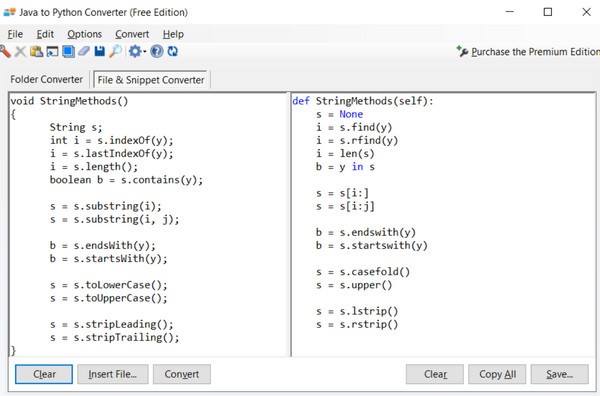The width and height of the screenshot is (600, 396).
Task: Select the File & Snippet Converter tab
Action: tap(151, 80)
